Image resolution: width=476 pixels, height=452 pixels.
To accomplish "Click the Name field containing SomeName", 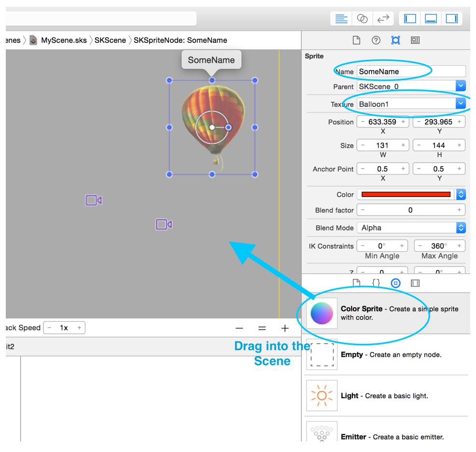I will tap(411, 71).
